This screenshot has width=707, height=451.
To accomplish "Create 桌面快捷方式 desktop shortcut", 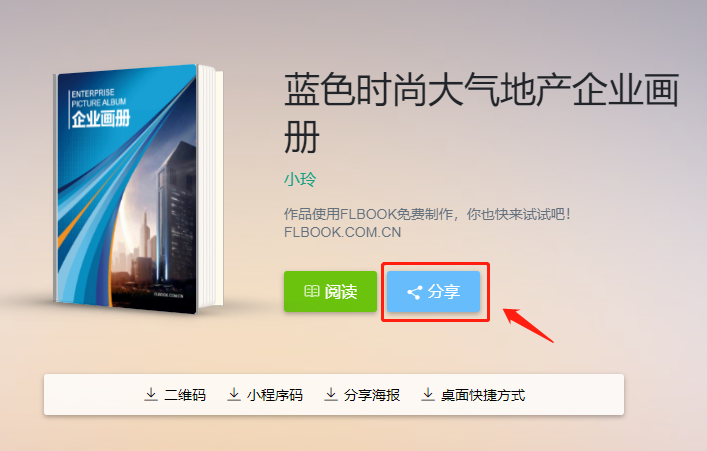I will 473,395.
